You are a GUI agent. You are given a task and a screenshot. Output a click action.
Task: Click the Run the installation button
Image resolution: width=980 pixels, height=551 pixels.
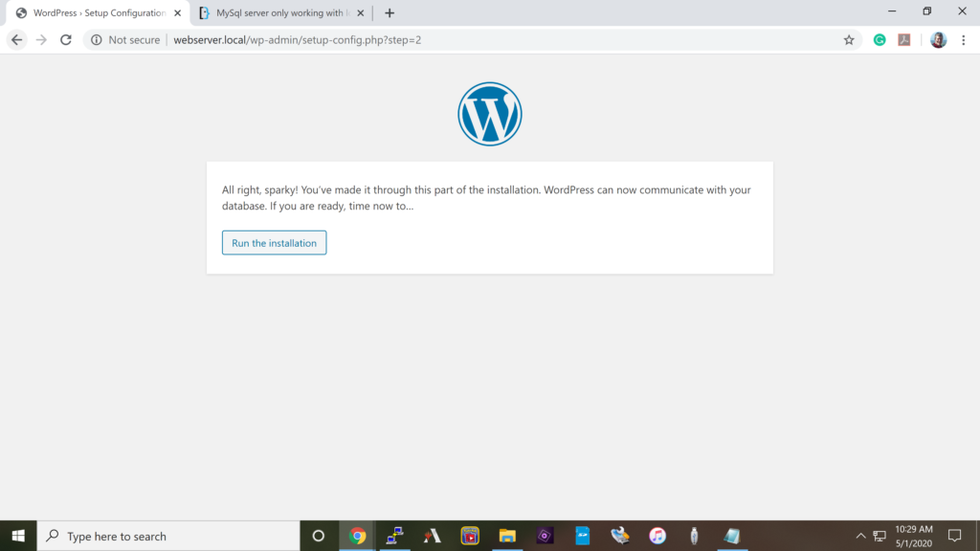(x=274, y=243)
